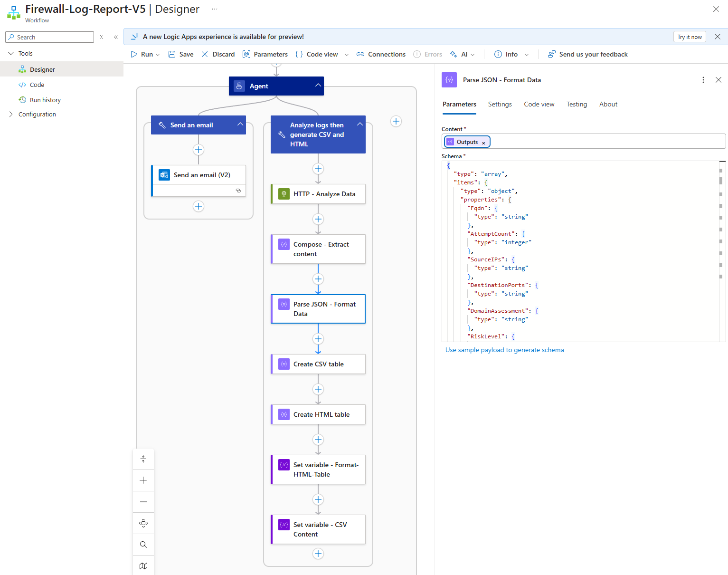The width and height of the screenshot is (728, 575).
Task: Click the zoom out minus canvas control
Action: point(143,502)
